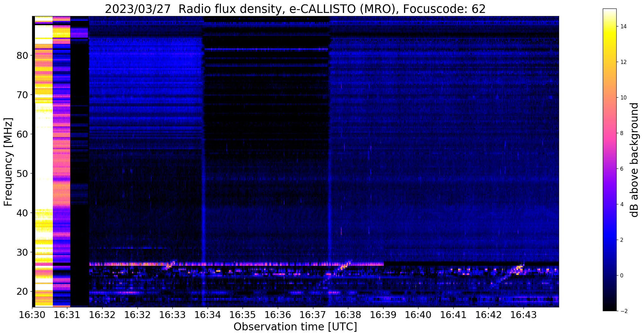This screenshot has height=336, width=644.
Task: Click the 70 MHz frequency tick label
Action: [x=22, y=95]
